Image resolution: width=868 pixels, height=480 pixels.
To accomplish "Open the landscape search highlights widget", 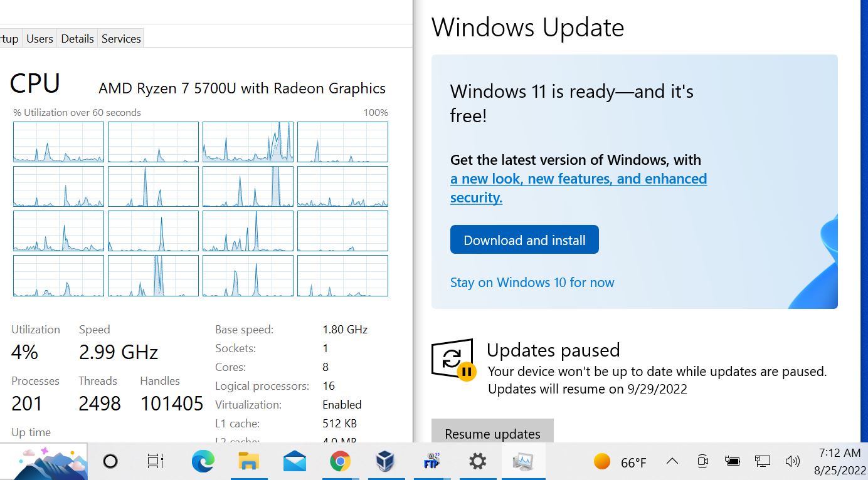I will pos(43,462).
